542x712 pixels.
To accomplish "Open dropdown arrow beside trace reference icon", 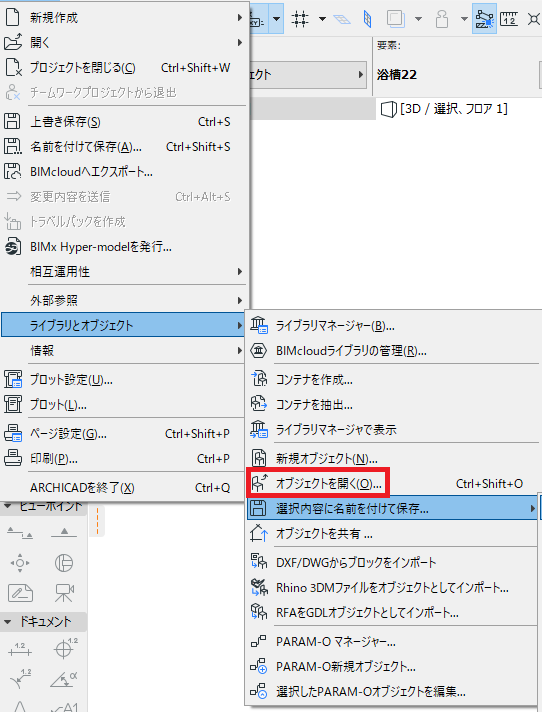I will pyautogui.click(x=419, y=19).
